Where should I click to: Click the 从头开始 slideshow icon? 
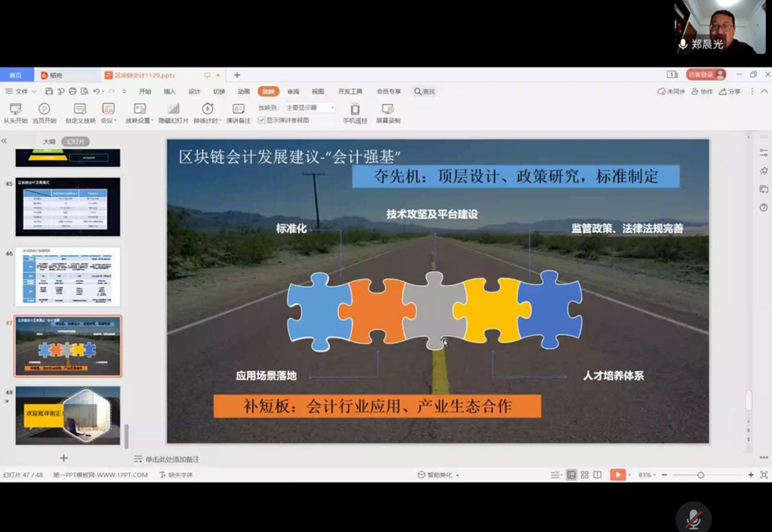click(15, 109)
